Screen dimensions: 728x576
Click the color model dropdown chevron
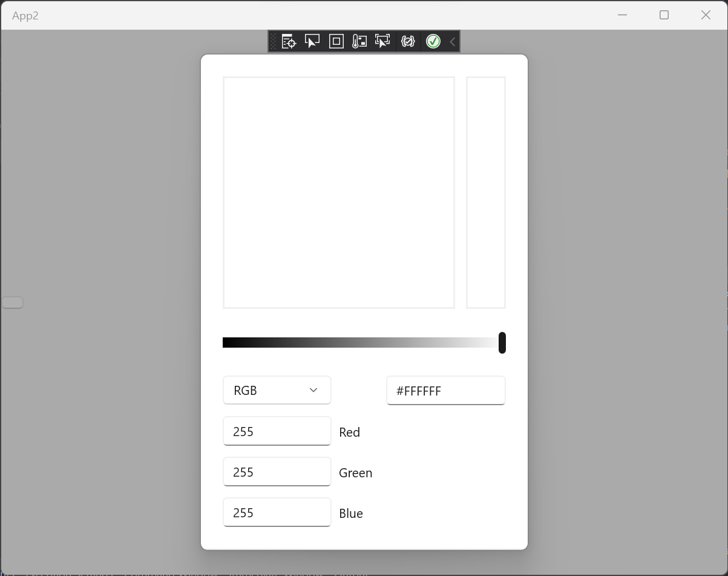313,390
